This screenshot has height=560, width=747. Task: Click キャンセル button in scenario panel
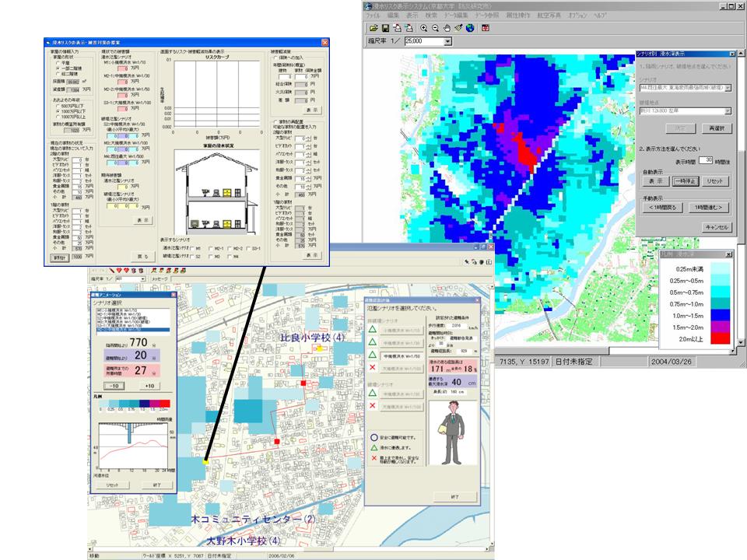pyautogui.click(x=717, y=227)
